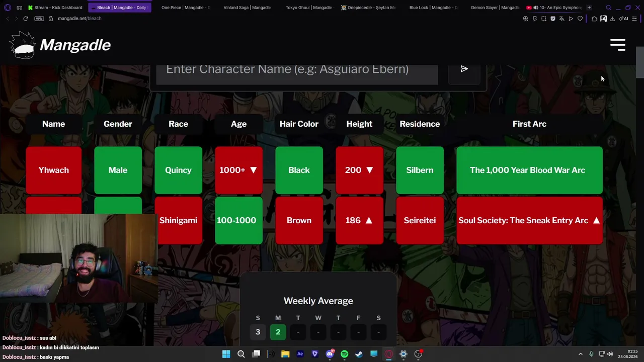Open the player icon in address bar
The image size is (644, 362).
(571, 19)
